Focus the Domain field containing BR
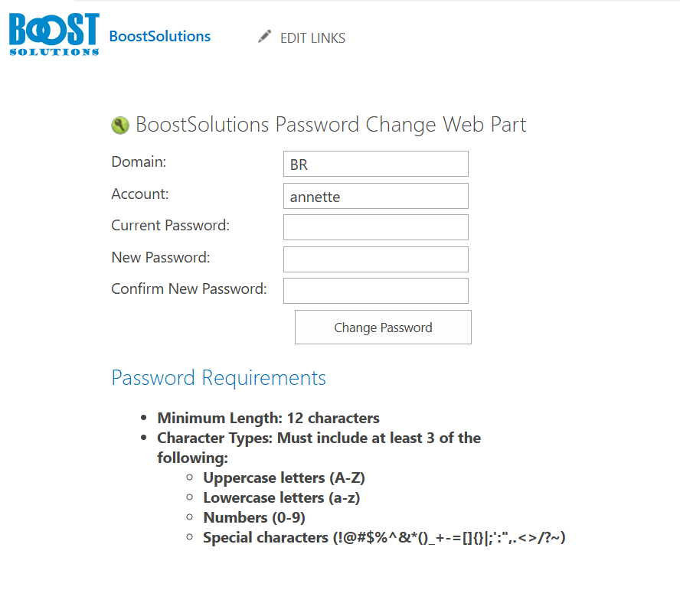Viewport: 680px width, 616px height. click(375, 164)
